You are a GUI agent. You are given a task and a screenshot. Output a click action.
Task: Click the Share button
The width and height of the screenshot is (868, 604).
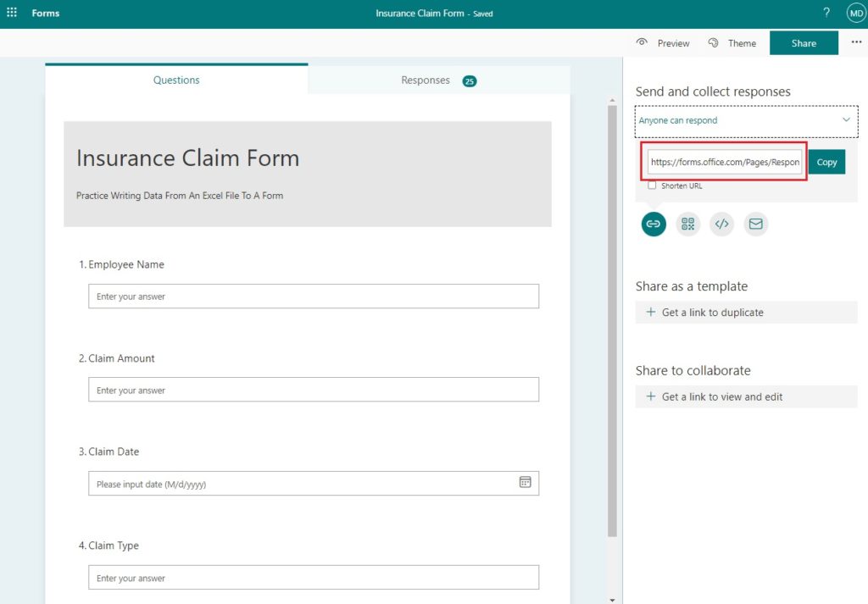[803, 42]
